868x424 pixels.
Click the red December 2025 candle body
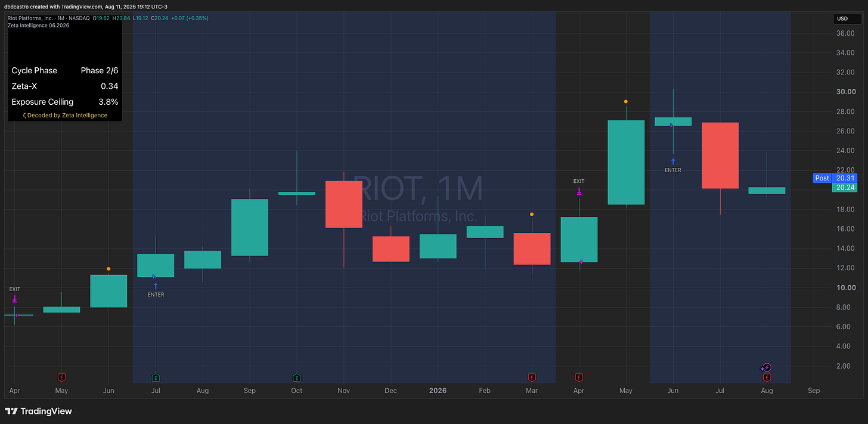tap(390, 249)
